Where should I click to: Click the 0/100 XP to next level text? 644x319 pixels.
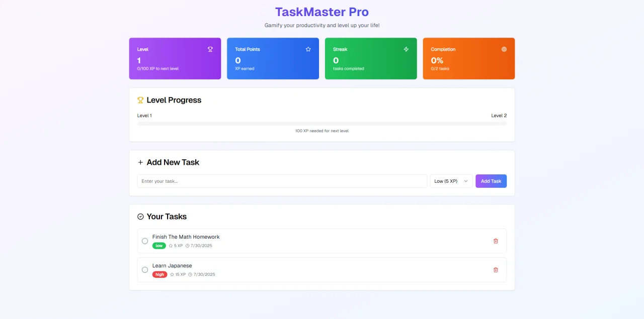[158, 68]
